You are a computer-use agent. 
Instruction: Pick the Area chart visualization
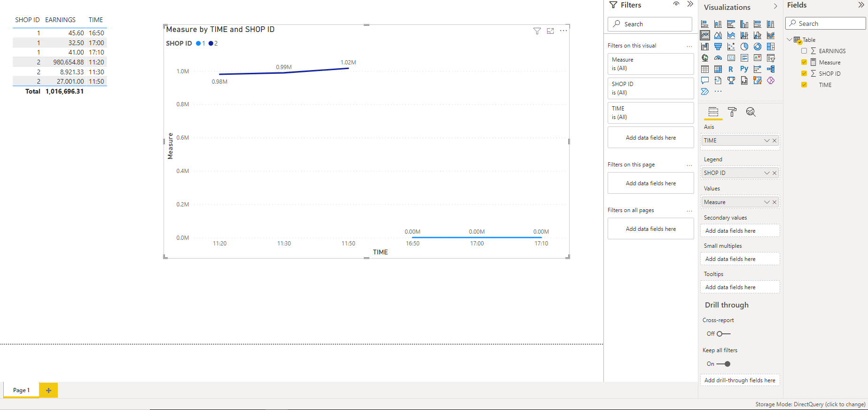tap(718, 35)
